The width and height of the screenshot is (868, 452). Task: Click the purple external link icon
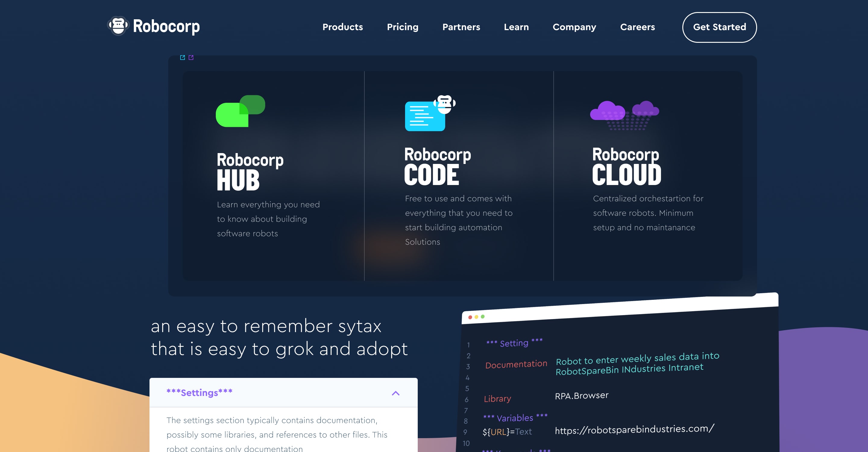click(x=191, y=58)
